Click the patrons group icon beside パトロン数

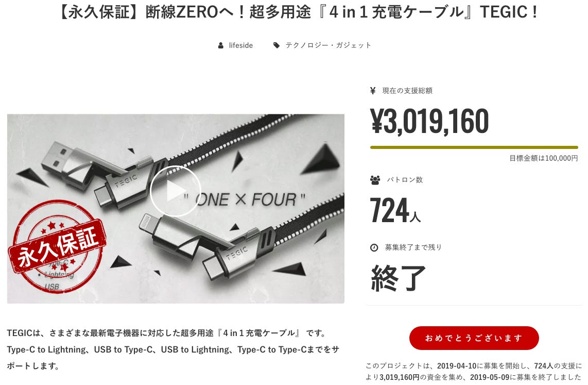[375, 180]
